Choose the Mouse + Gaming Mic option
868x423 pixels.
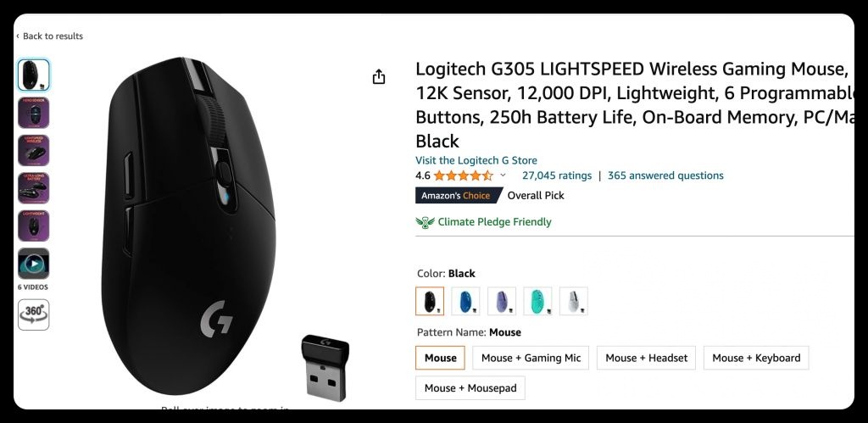[x=531, y=358]
